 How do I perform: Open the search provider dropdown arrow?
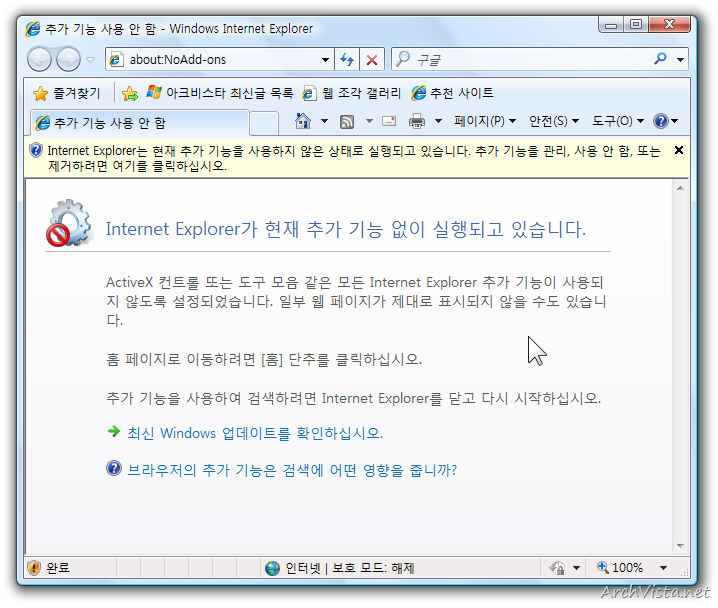point(680,60)
